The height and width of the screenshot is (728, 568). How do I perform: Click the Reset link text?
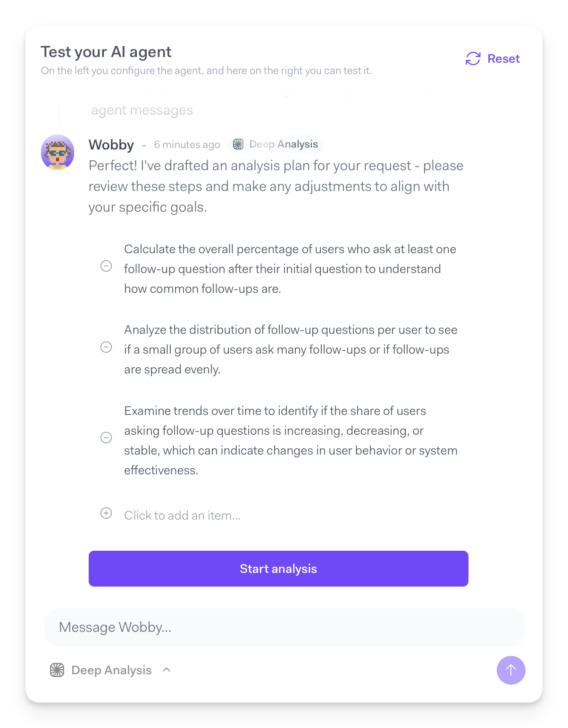pos(503,58)
